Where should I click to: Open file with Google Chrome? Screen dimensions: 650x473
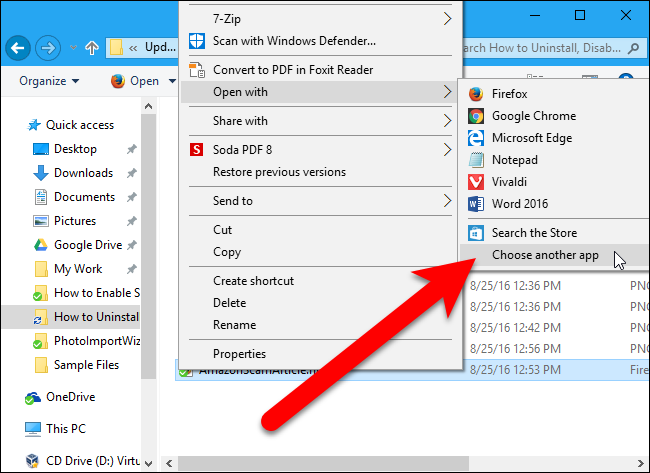pos(554,116)
